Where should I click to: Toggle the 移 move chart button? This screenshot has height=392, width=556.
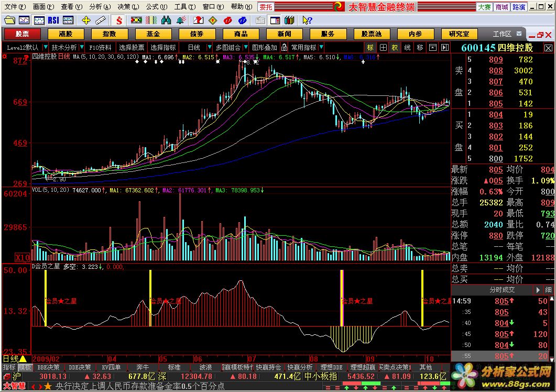420,47
